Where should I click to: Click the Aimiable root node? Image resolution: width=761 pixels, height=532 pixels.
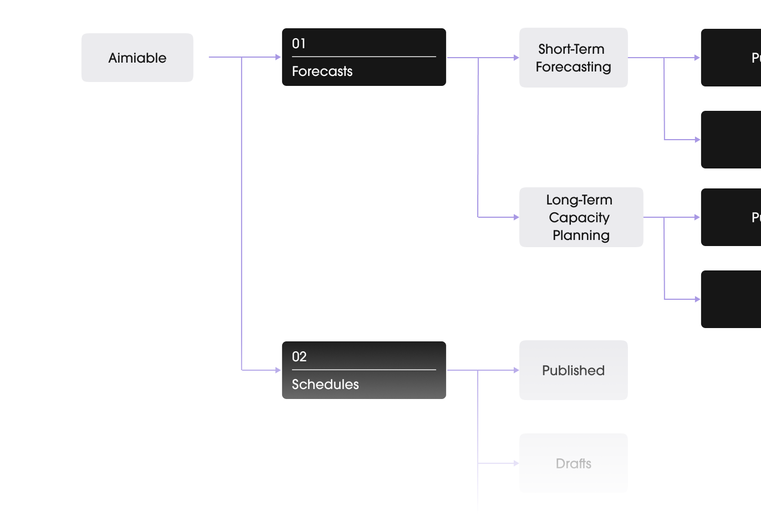137,58
